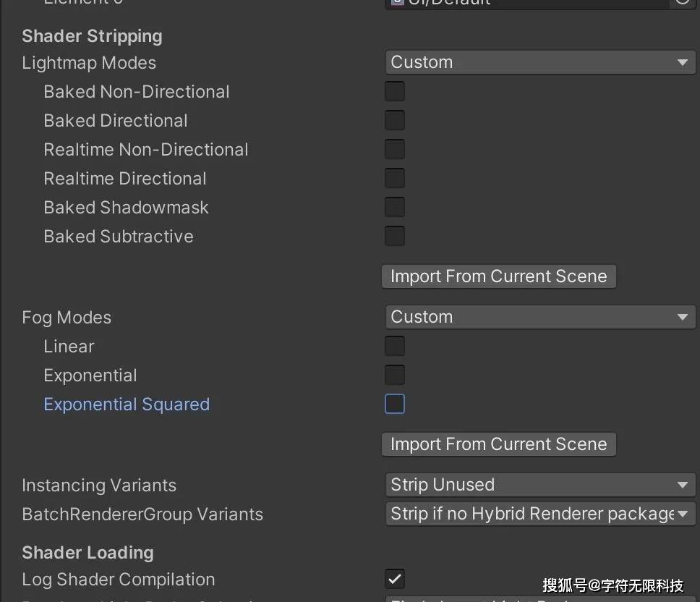Disable Log Shader Compilation
This screenshot has height=602, width=700.
pyautogui.click(x=394, y=579)
